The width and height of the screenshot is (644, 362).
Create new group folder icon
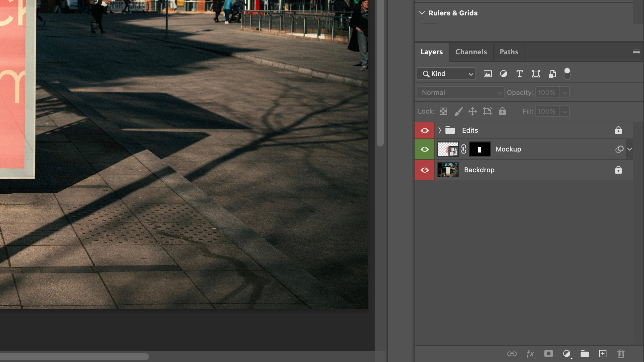pos(585,354)
